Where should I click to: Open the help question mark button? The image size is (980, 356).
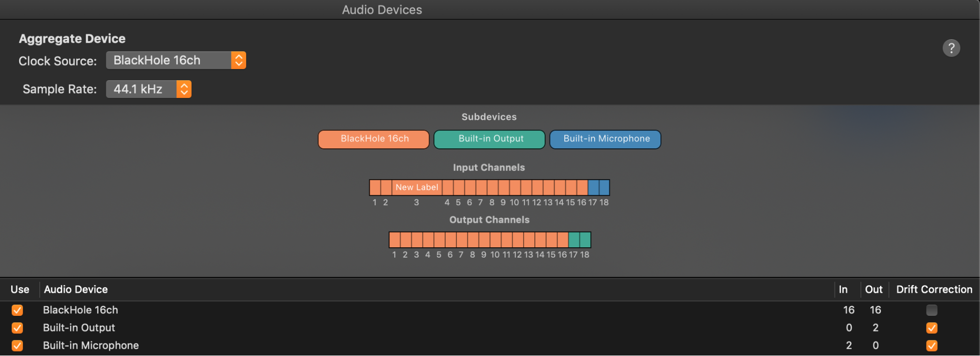[x=951, y=48]
